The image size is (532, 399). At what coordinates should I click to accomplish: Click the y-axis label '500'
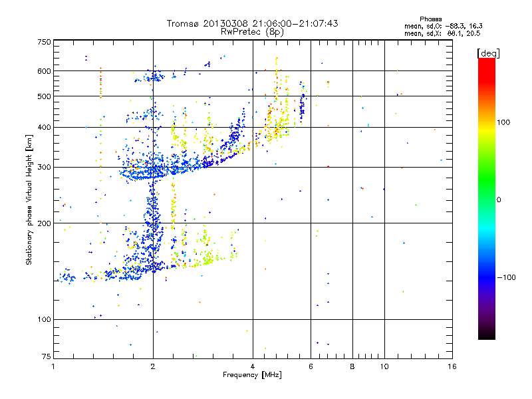[44, 96]
